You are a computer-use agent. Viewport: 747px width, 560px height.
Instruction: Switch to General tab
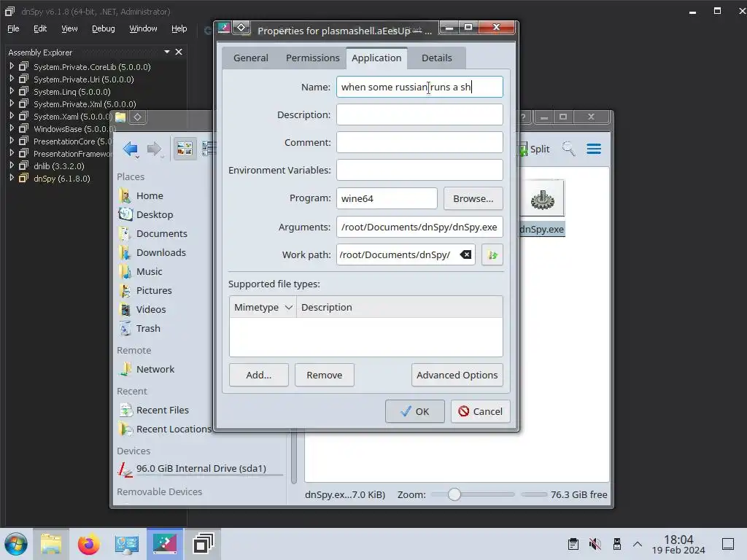click(x=251, y=58)
